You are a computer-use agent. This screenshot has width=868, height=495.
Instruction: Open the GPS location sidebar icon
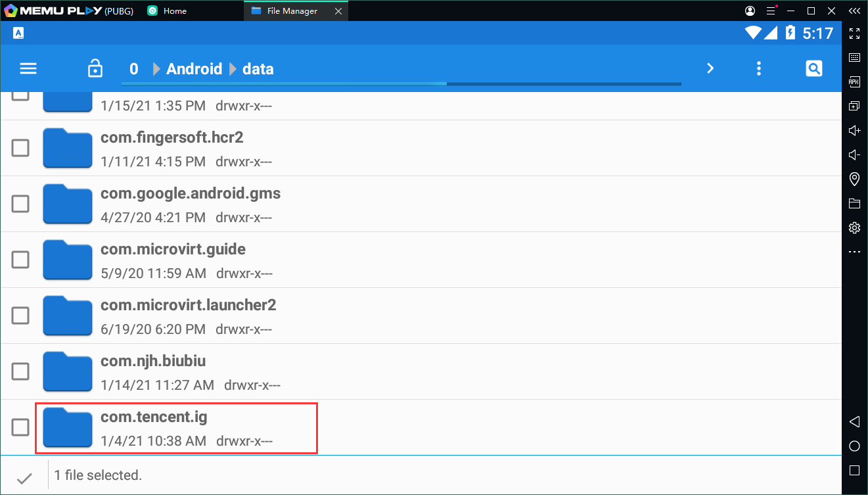[x=854, y=179]
